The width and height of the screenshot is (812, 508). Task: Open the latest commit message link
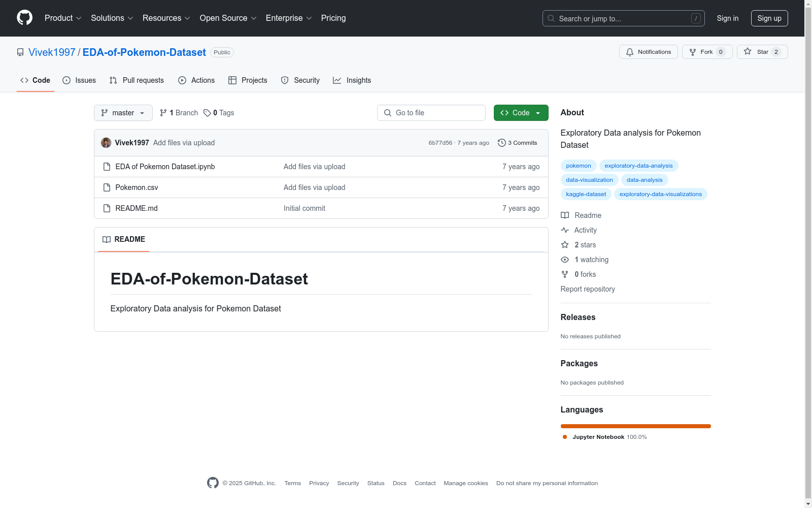(x=184, y=143)
